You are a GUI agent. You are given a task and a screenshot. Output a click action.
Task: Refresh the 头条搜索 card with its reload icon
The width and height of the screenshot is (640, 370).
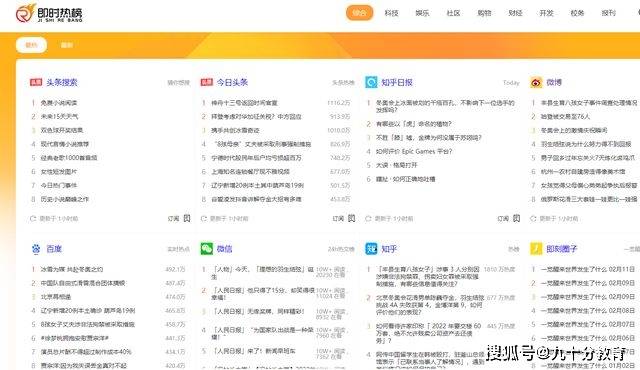pos(33,219)
